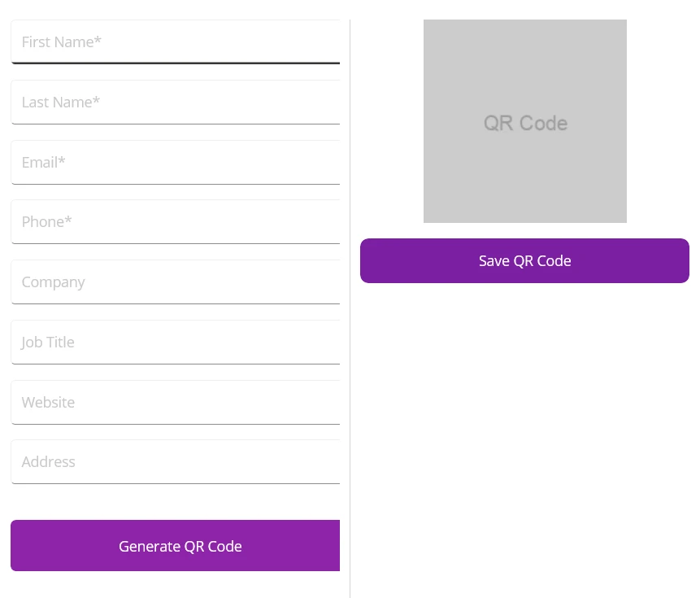Click the 'Website' placeholder text
The width and height of the screenshot is (700, 598).
point(48,403)
